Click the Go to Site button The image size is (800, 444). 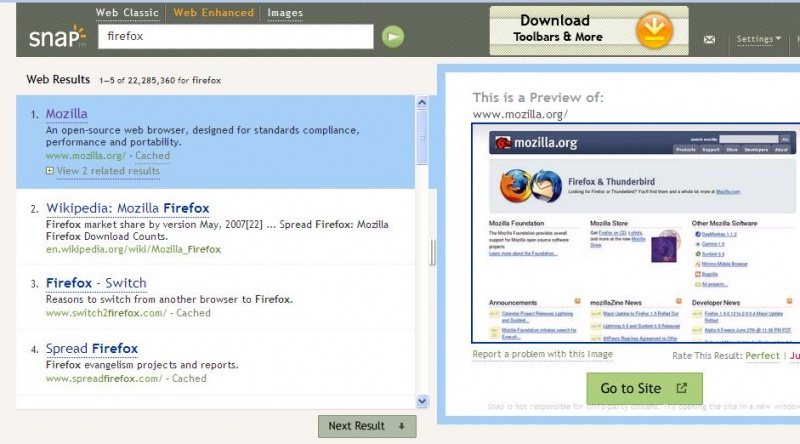(x=644, y=388)
